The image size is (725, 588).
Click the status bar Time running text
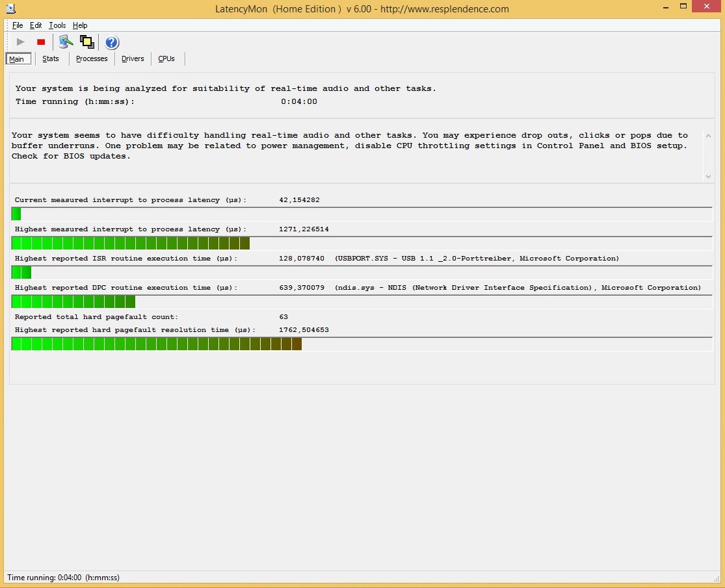click(63, 578)
